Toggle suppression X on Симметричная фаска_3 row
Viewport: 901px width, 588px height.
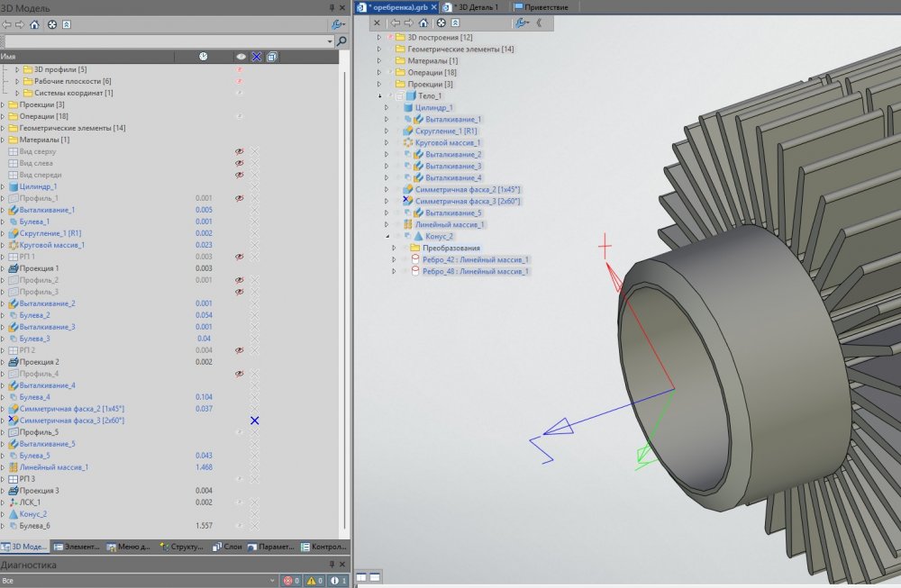pos(255,421)
